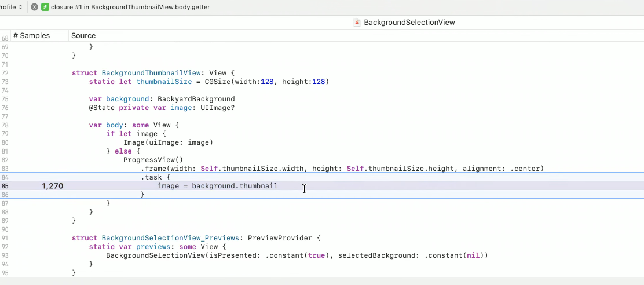644x285 pixels.
Task: Click line number 72 in the gutter
Action: (x=5, y=73)
